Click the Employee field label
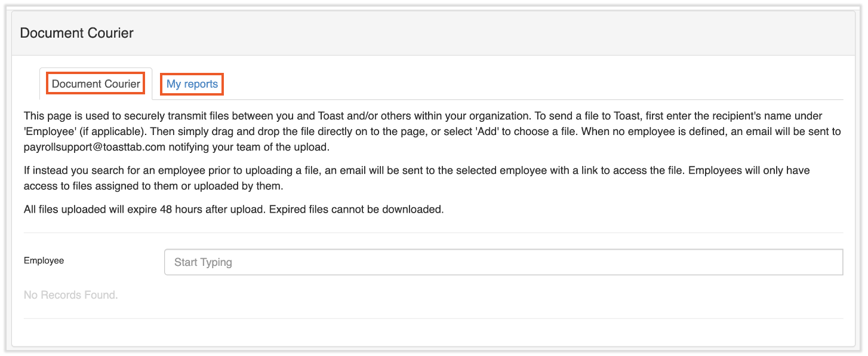This screenshot has height=356, width=868. click(x=44, y=260)
